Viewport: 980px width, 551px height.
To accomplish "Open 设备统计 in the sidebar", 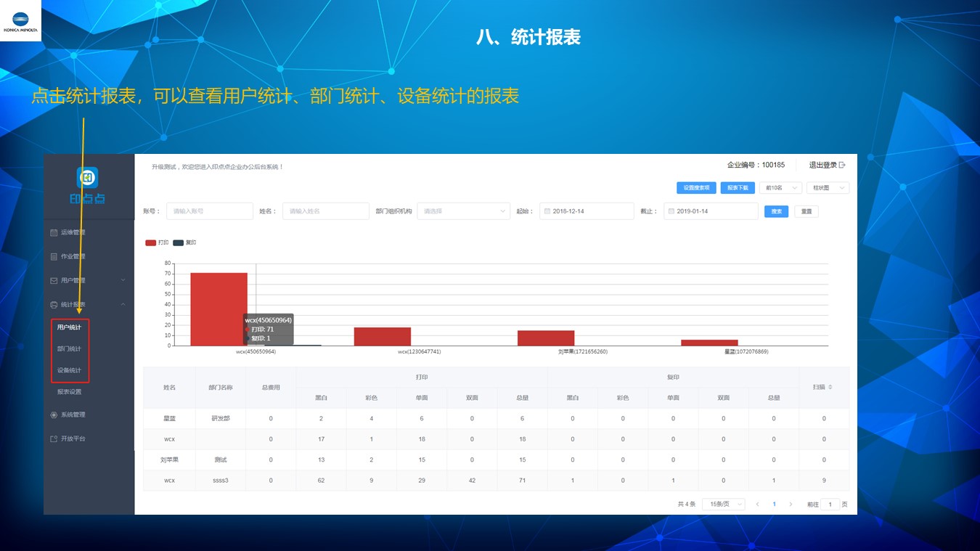I will (x=70, y=370).
